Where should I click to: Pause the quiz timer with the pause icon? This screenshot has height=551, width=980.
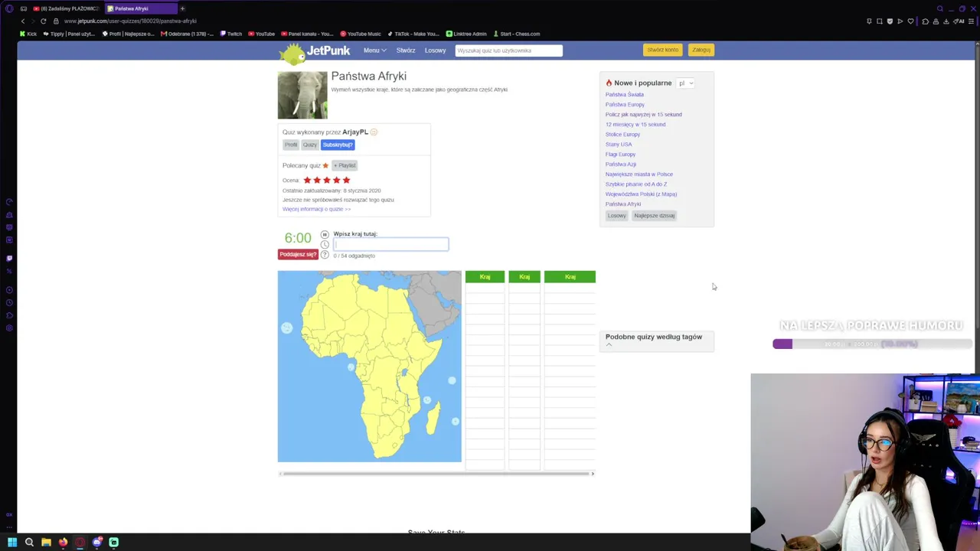pos(325,234)
